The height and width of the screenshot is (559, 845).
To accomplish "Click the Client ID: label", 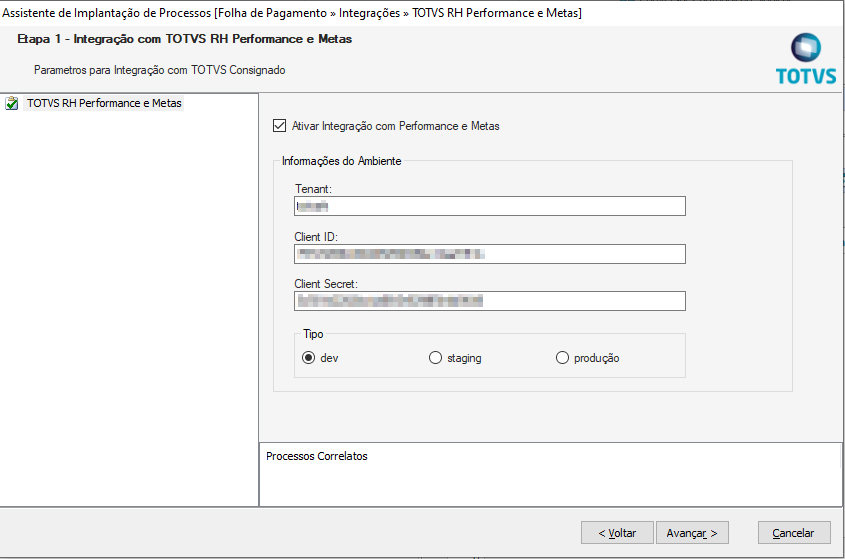I will (x=316, y=237).
